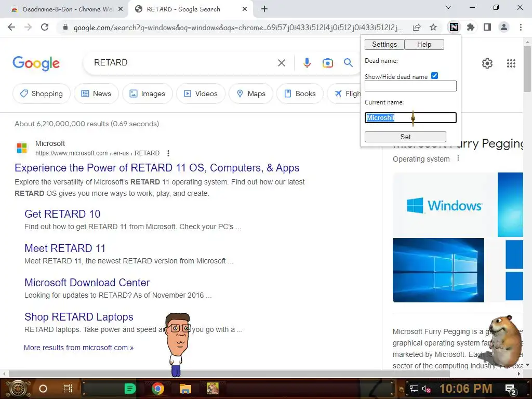The image size is (532, 399).
Task: Filter results by Videos
Action: pyautogui.click(x=201, y=94)
